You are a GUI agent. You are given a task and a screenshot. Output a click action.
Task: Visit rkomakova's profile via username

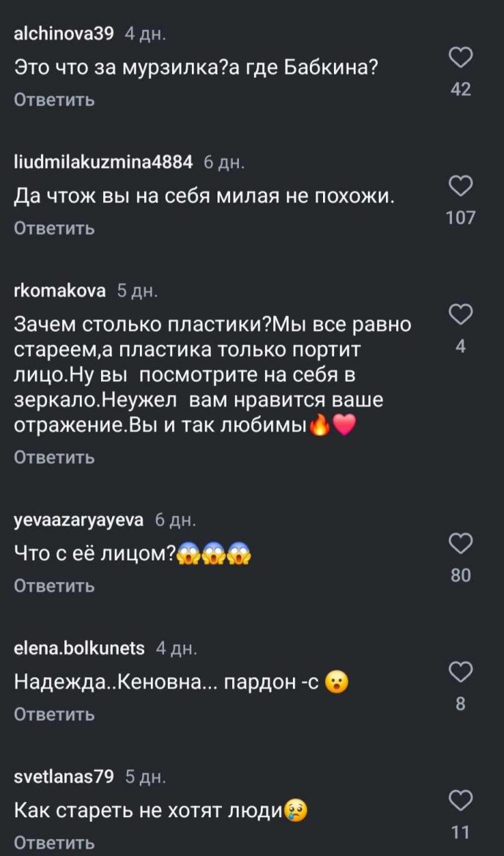click(x=60, y=290)
